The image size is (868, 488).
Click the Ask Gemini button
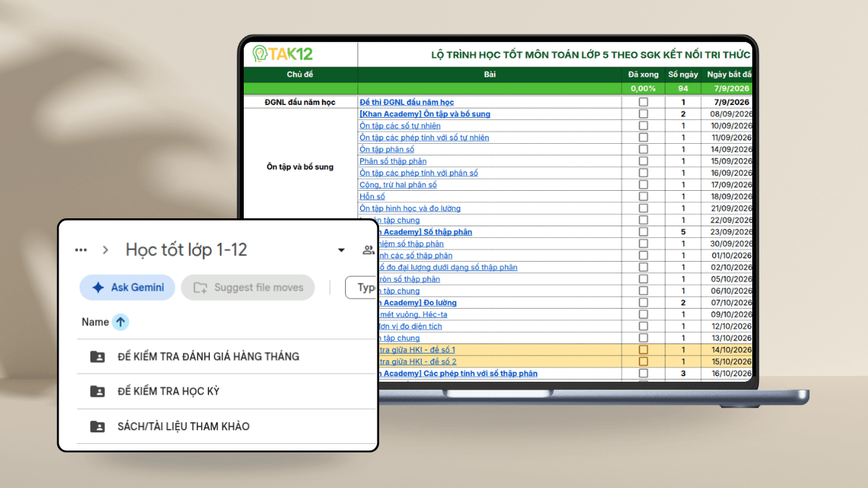[127, 287]
